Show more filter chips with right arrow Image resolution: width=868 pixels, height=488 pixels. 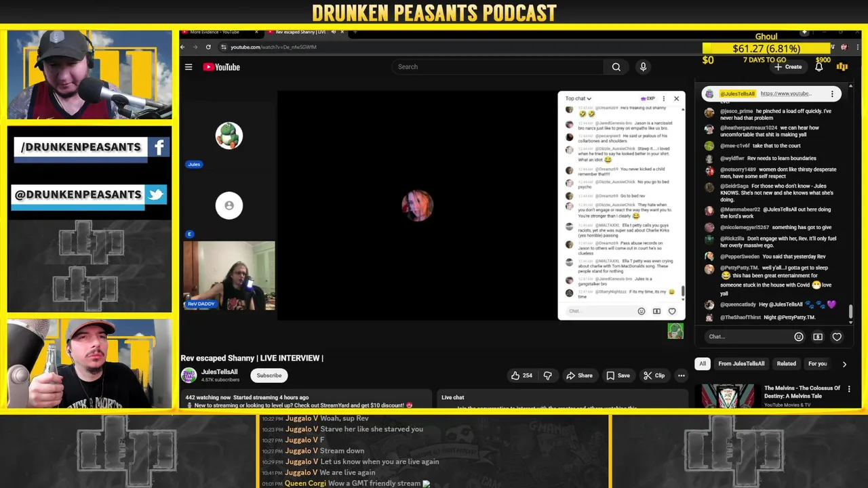(844, 364)
